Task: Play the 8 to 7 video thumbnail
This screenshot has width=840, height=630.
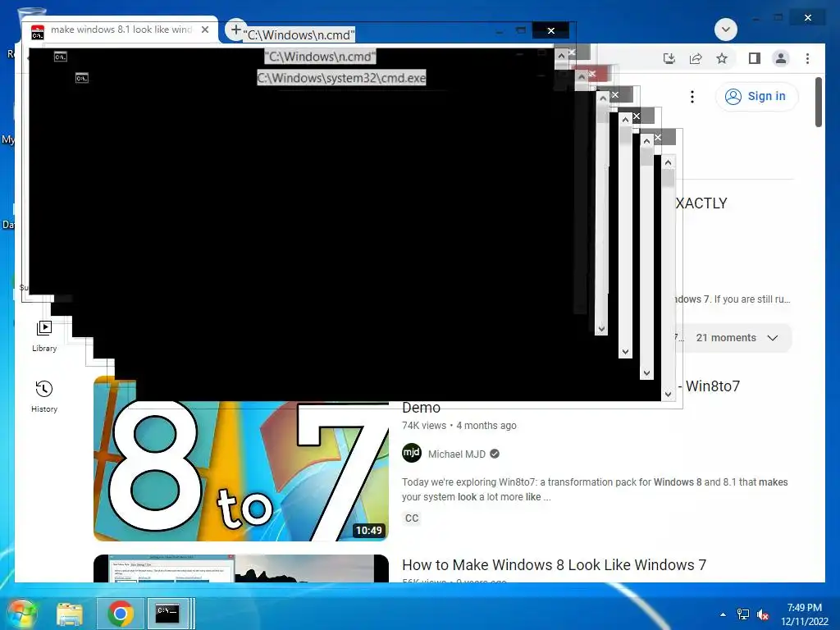Action: [241, 458]
